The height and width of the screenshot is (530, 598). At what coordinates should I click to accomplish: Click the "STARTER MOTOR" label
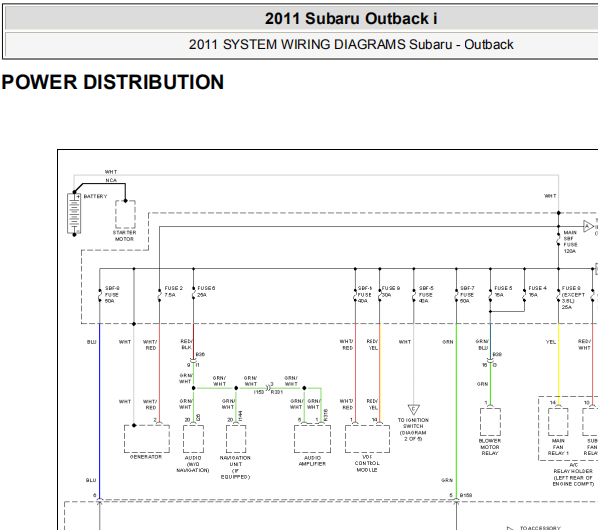pos(124,236)
